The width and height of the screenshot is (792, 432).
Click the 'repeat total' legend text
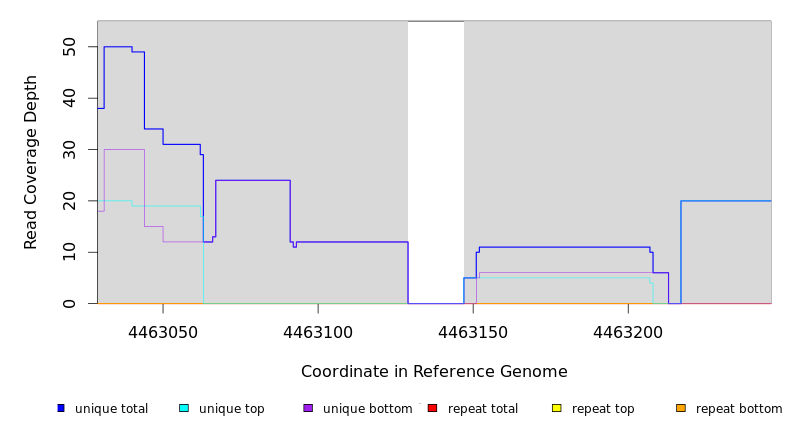pos(483,409)
